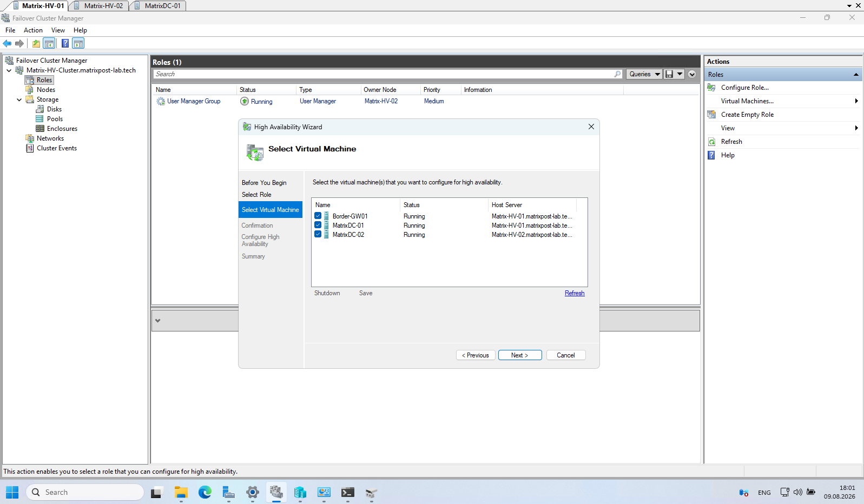Select Disks under Storage
Image resolution: width=864 pixels, height=504 pixels.
54,109
